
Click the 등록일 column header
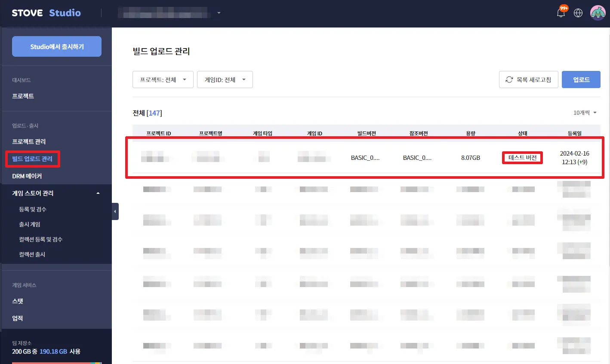[575, 133]
